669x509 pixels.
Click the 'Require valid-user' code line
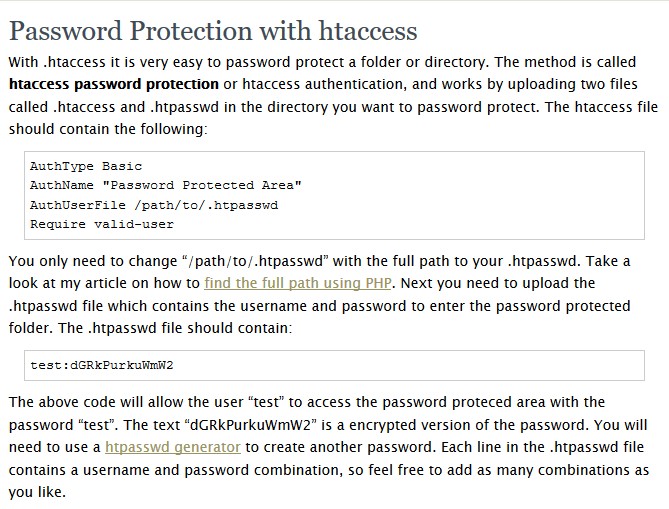[102, 224]
